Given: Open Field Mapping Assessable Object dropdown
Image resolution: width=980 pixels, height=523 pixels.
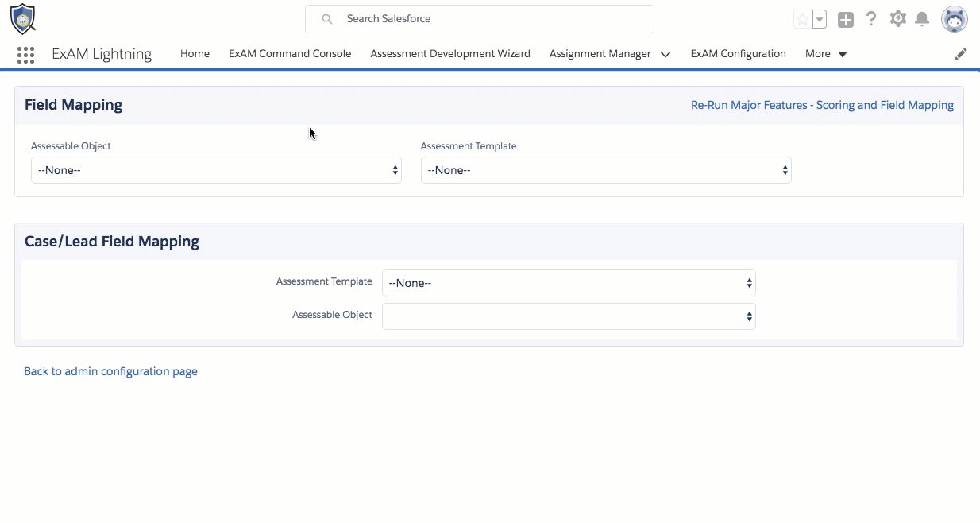Looking at the screenshot, I should (x=216, y=170).
